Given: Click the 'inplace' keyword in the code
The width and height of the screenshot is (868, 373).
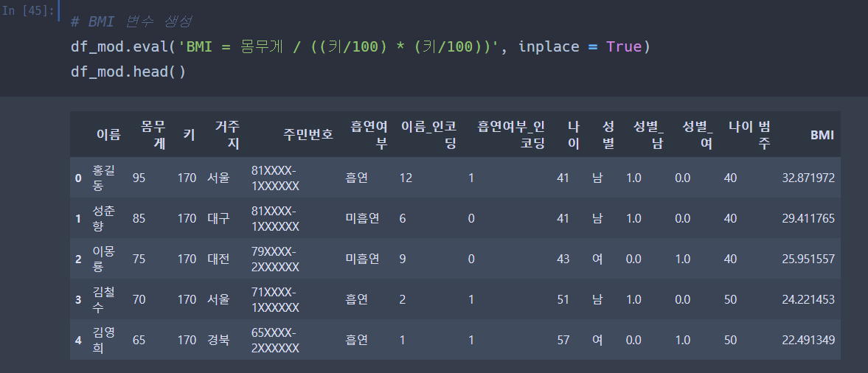Looking at the screenshot, I should [549, 46].
